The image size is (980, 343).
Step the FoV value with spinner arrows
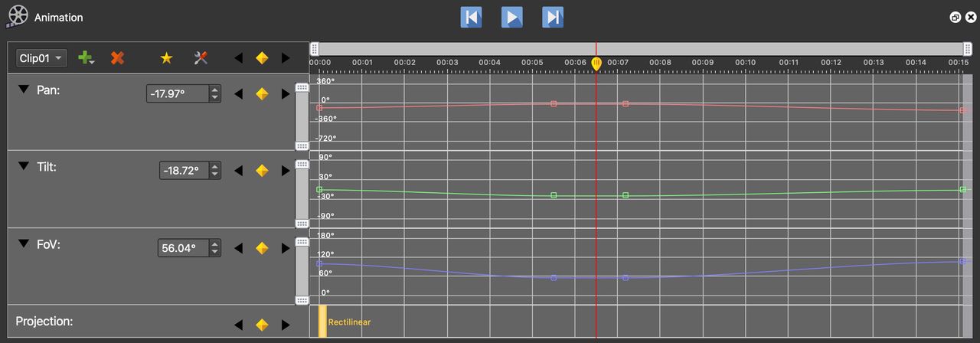[215, 248]
